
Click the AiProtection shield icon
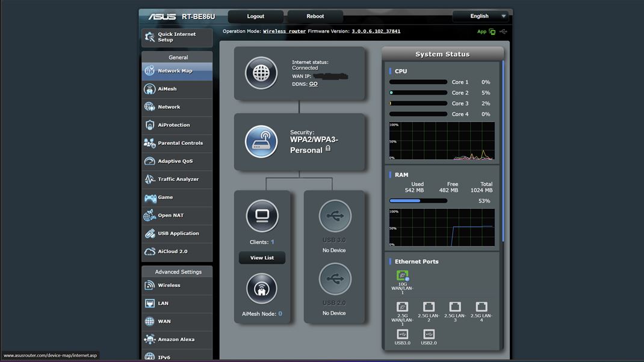149,124
